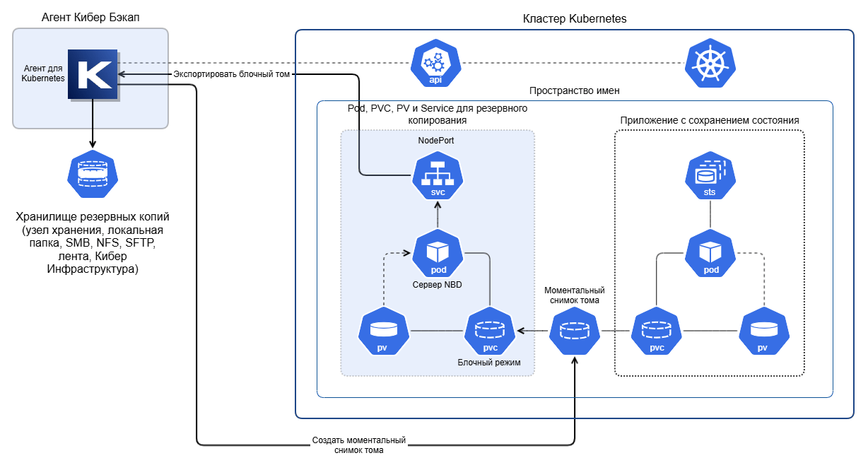
Task: Click the 'Приложение с сохранением состояния' label
Action: click(x=710, y=120)
